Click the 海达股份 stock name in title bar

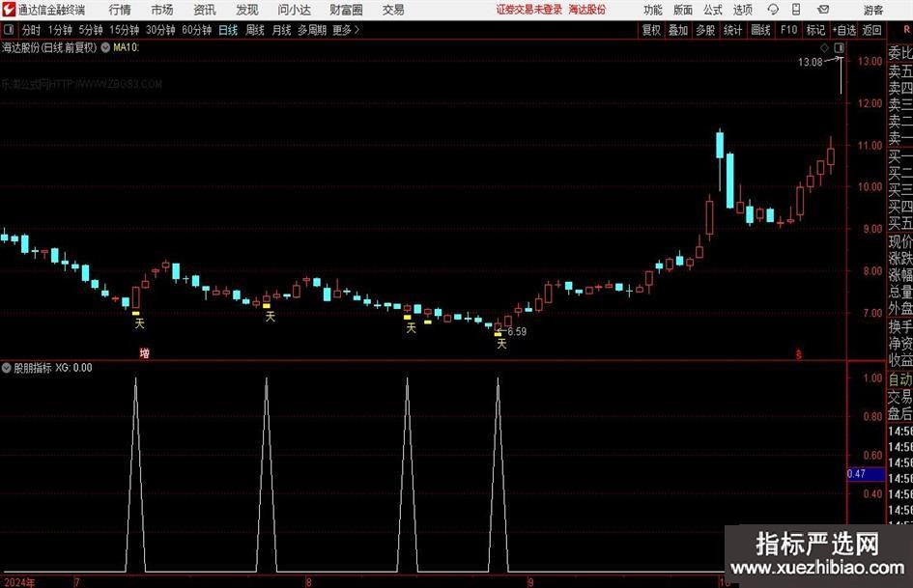[587, 10]
